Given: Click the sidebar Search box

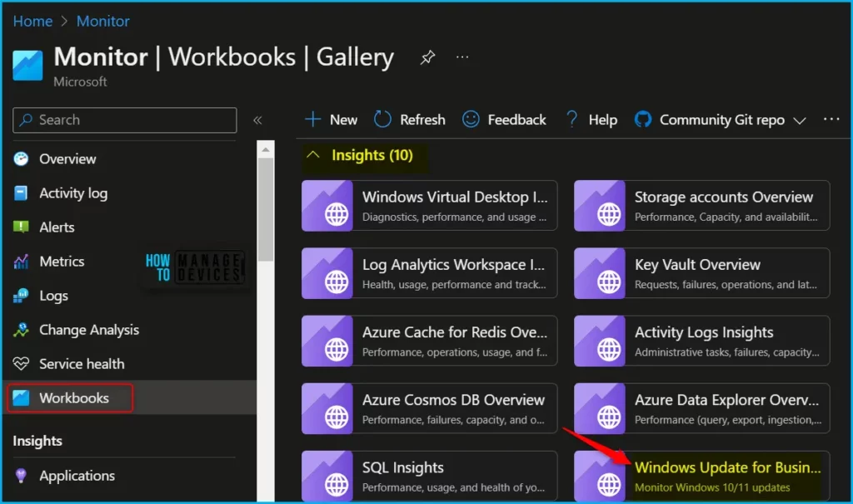Looking at the screenshot, I should (x=125, y=120).
